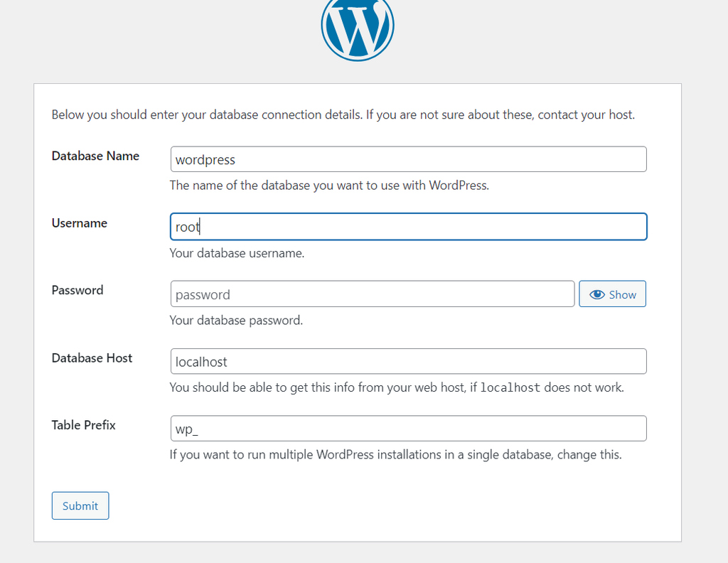728x563 pixels.
Task: Click the Database Host field with localhost
Action: point(408,361)
